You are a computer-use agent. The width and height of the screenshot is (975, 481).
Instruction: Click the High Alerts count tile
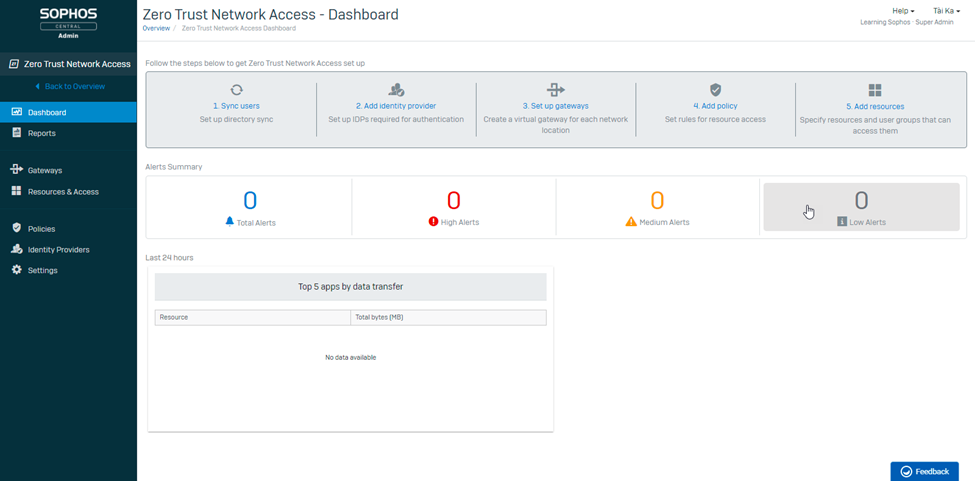[x=454, y=207]
